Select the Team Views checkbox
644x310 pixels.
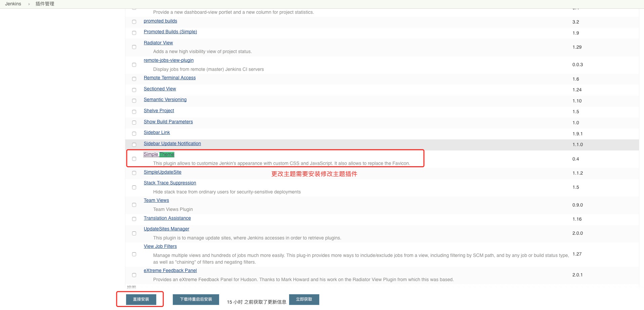[x=134, y=205]
